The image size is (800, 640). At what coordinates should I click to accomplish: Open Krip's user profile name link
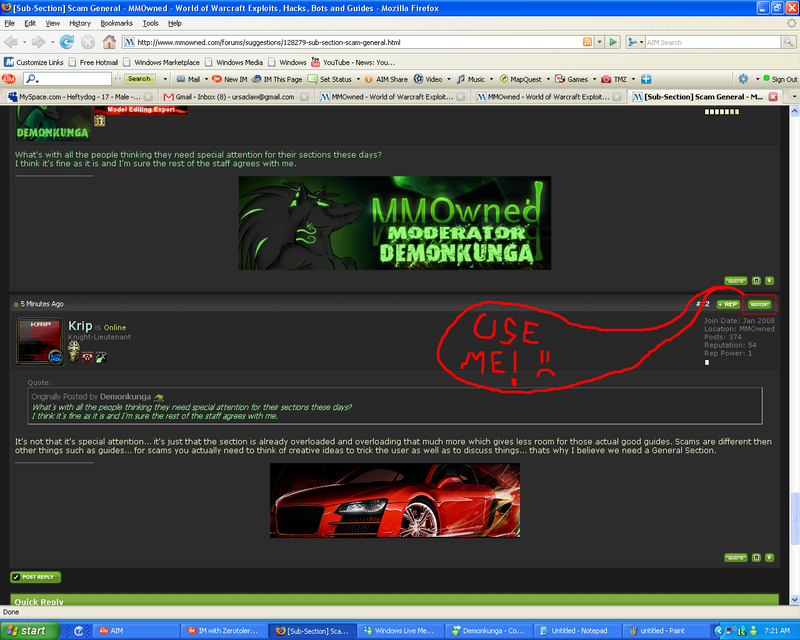pyautogui.click(x=80, y=326)
